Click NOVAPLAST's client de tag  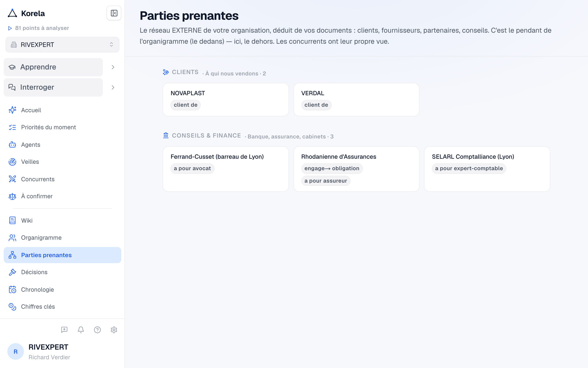[186, 105]
